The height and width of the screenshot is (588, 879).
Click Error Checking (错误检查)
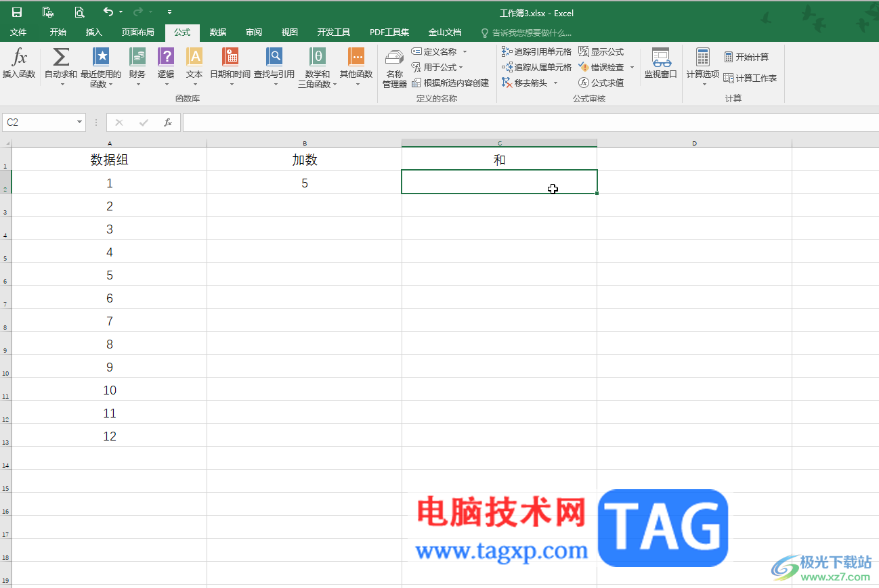click(601, 67)
